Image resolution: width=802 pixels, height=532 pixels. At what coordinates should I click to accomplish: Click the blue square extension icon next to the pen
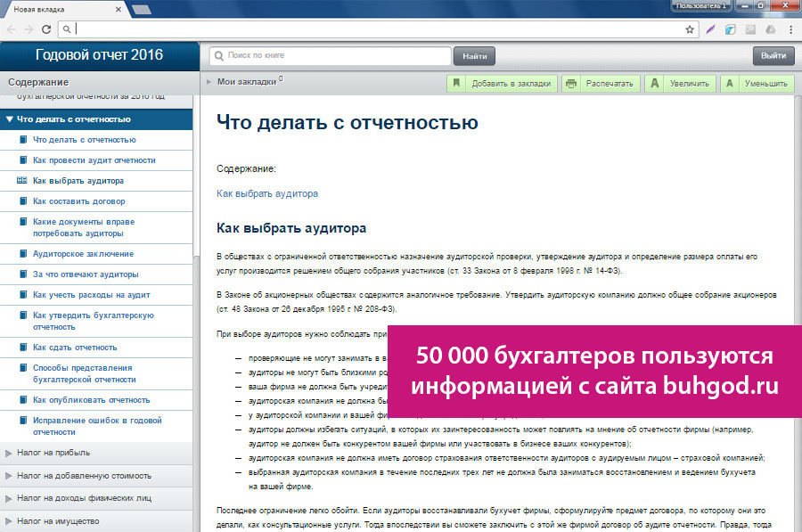tap(731, 29)
